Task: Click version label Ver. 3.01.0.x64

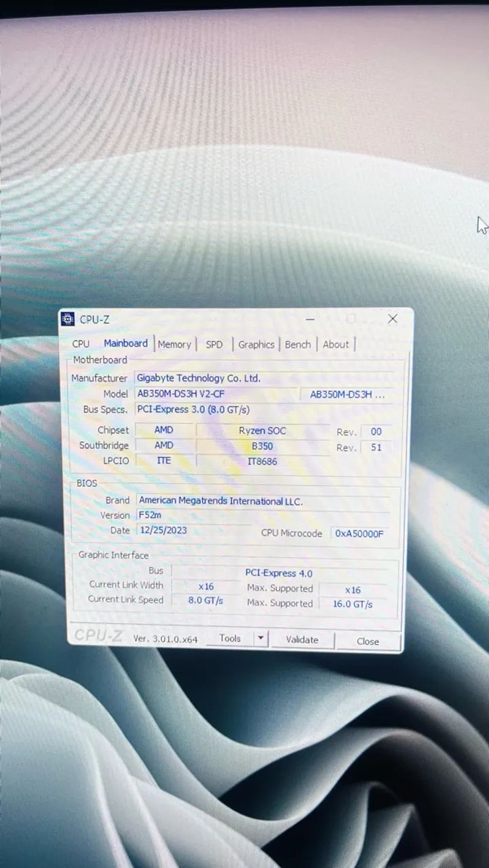Action: click(165, 639)
